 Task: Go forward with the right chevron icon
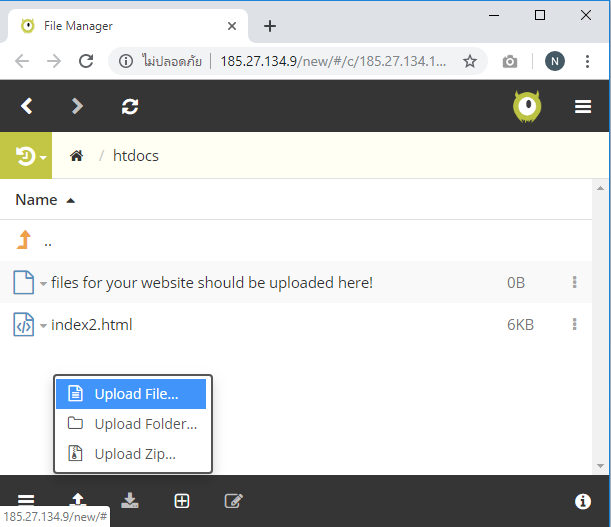click(78, 106)
